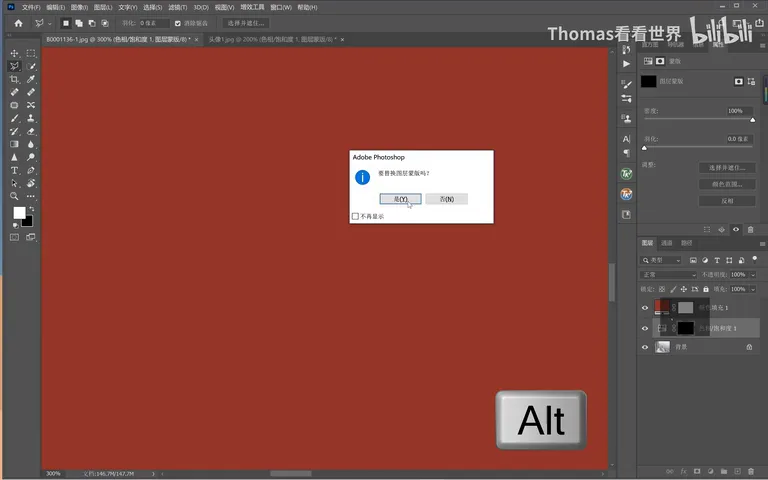Select the Zoom tool
The height and width of the screenshot is (480, 768).
coord(14,196)
